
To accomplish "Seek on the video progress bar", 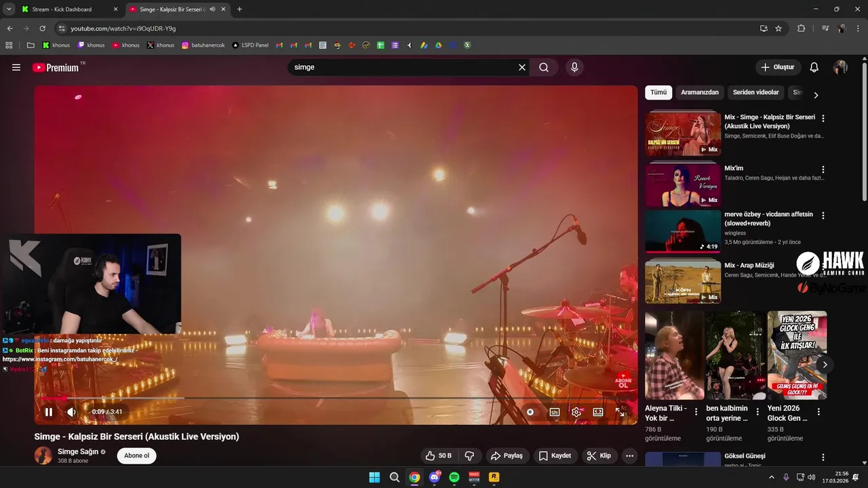I will click(x=336, y=398).
